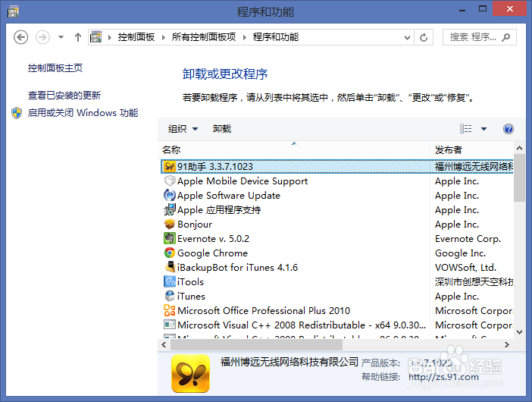The width and height of the screenshot is (532, 402).
Task: Select row text Evernote v. 5.0.2
Action: pyautogui.click(x=213, y=239)
